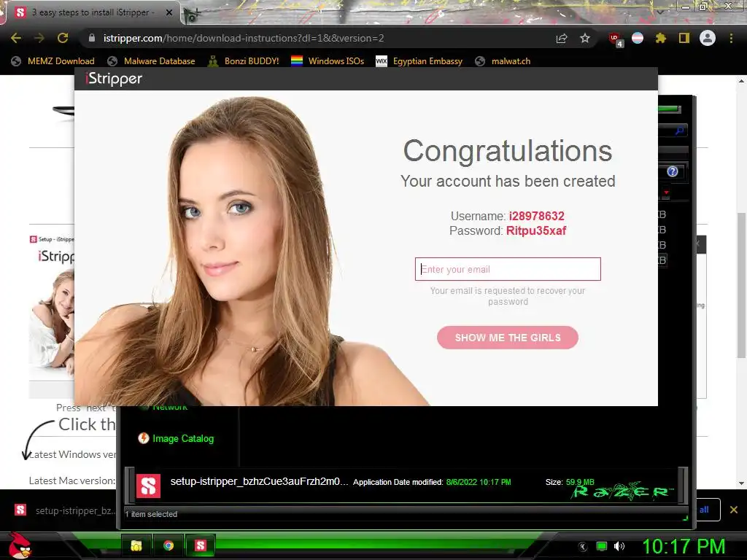Open the network tray icon

[x=602, y=546]
